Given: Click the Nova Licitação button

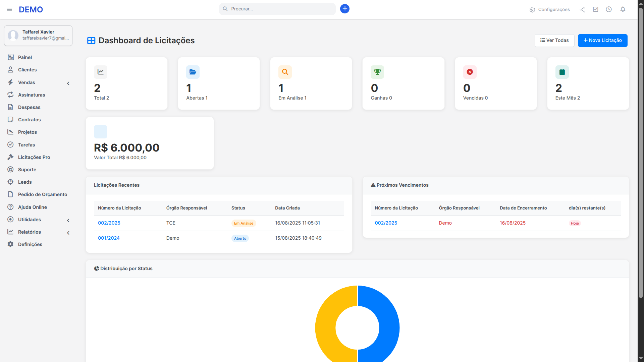Looking at the screenshot, I should [602, 40].
